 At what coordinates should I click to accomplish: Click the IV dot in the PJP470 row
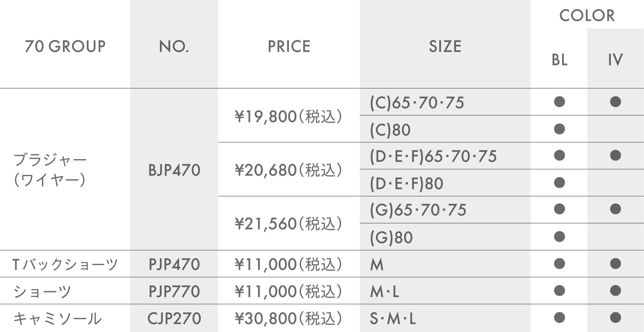[x=615, y=263]
